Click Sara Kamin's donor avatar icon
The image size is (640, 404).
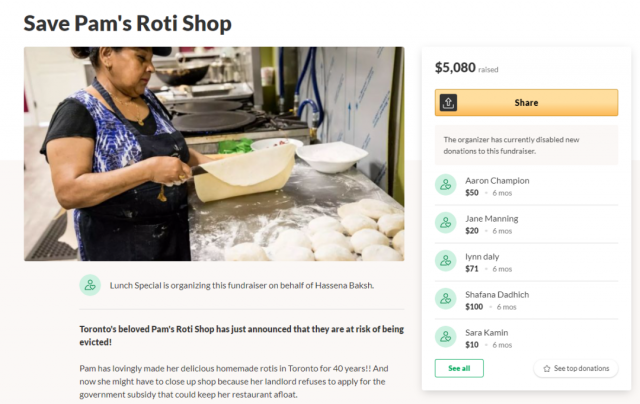(x=445, y=337)
